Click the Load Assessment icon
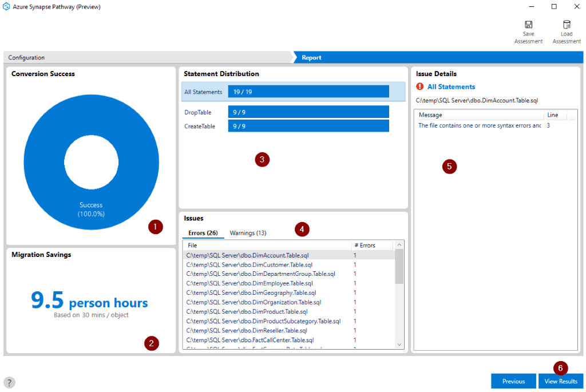The width and height of the screenshot is (586, 392). tap(567, 25)
